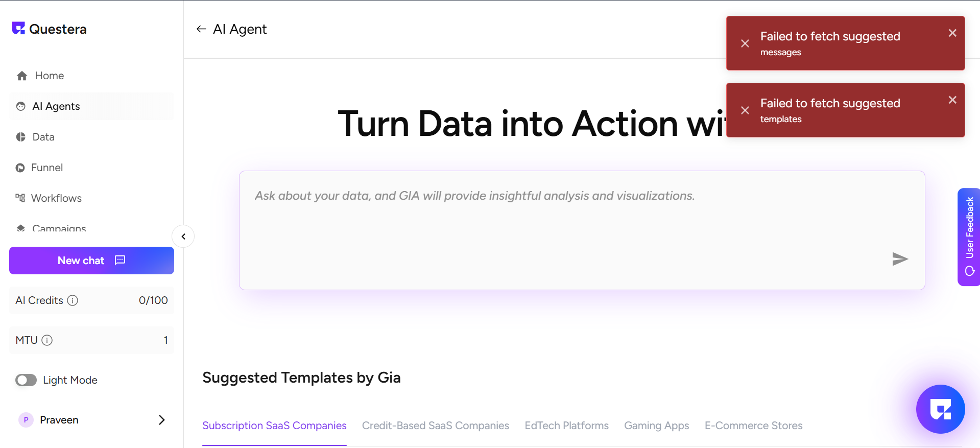This screenshot has width=980, height=448.
Task: Select the Gaming Apps tab
Action: (x=656, y=426)
